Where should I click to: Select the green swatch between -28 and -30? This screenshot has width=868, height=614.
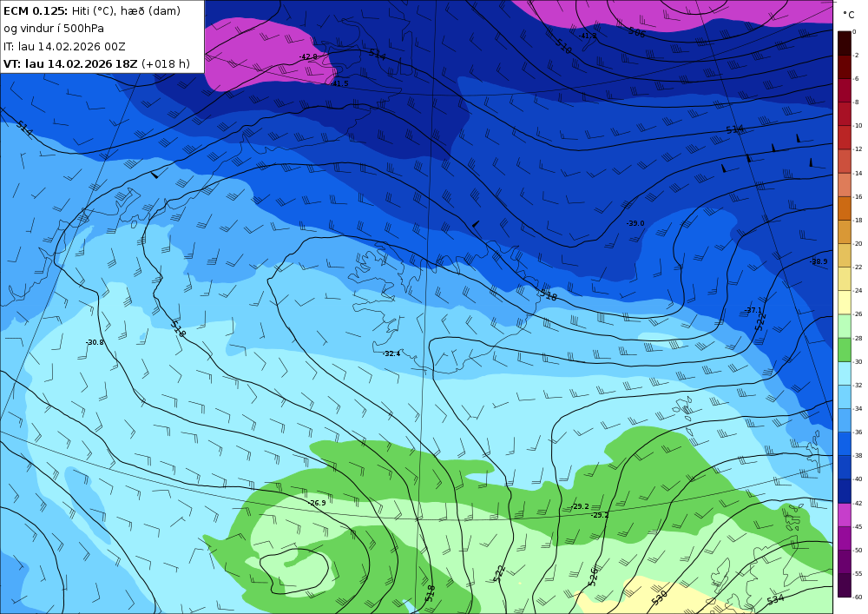pos(845,350)
